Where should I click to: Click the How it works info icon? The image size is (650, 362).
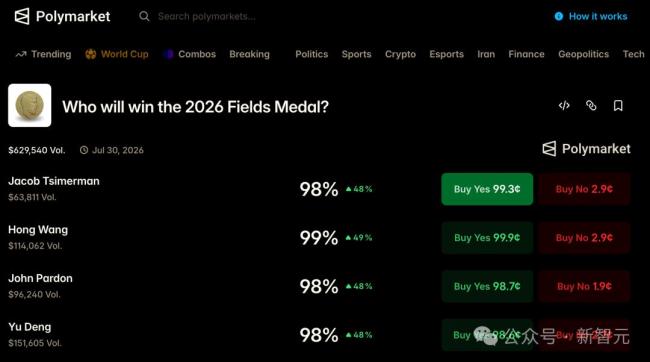tap(559, 16)
